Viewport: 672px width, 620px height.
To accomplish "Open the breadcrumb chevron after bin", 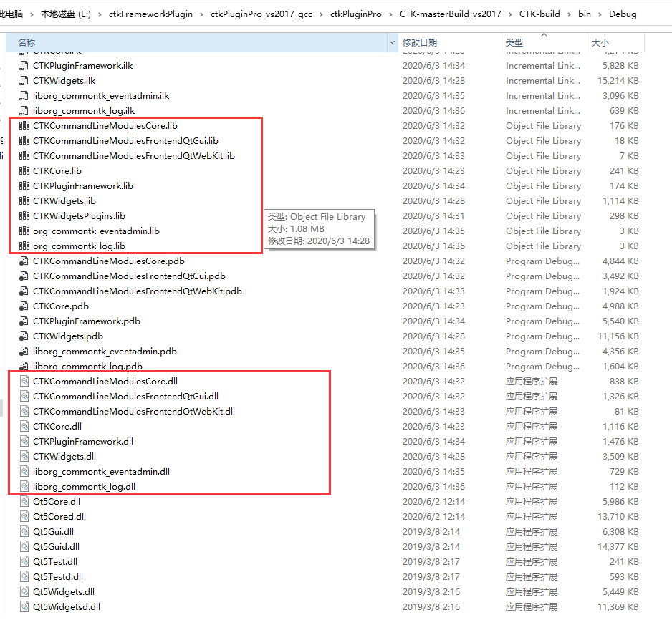I will click(602, 14).
